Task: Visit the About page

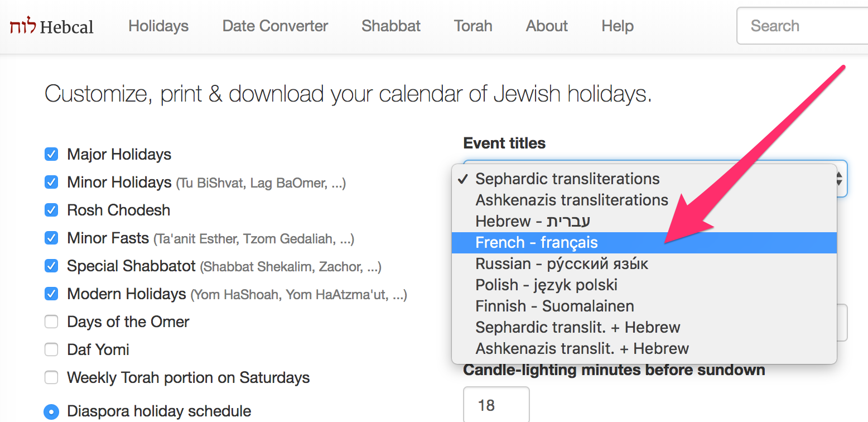Action: tap(546, 26)
